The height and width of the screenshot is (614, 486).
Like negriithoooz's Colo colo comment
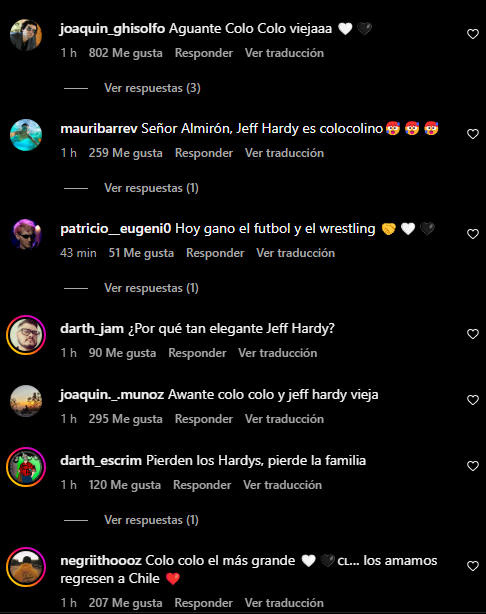(473, 566)
